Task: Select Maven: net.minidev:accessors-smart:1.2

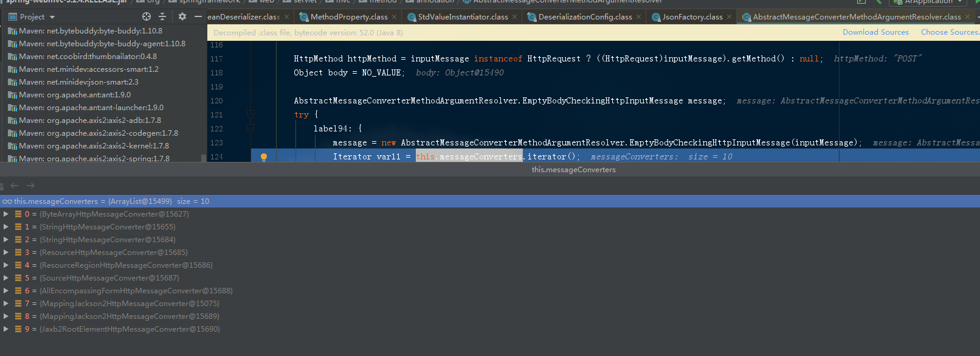Action: point(89,69)
